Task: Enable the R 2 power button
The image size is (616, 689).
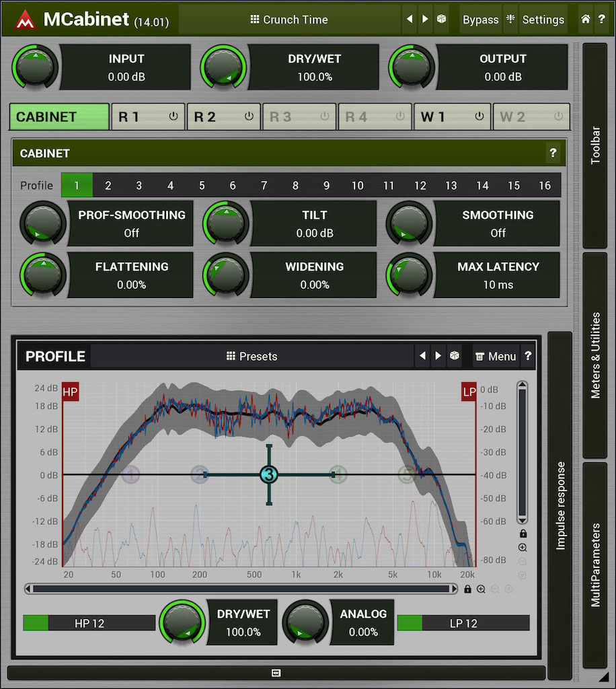Action: click(x=249, y=116)
